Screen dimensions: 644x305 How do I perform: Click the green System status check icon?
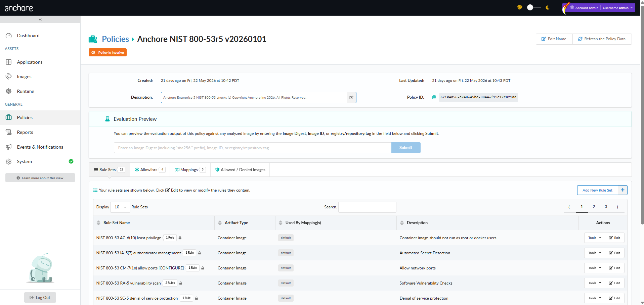(x=71, y=161)
